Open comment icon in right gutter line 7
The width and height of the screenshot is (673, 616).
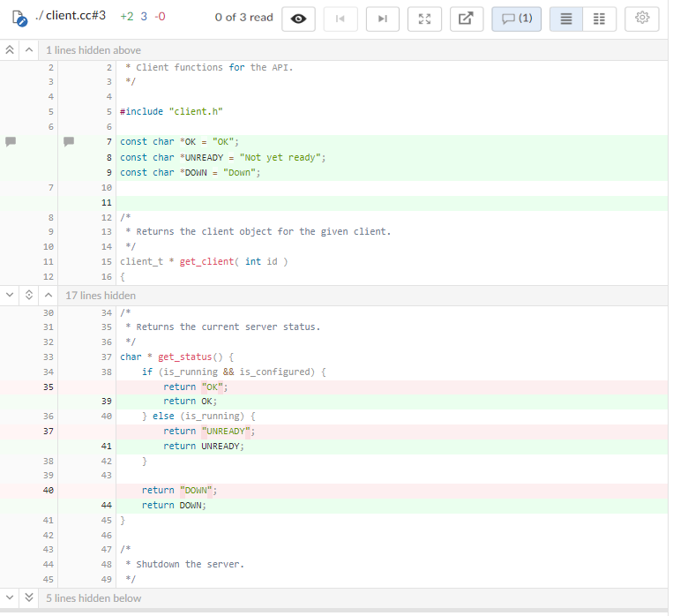[x=69, y=141]
